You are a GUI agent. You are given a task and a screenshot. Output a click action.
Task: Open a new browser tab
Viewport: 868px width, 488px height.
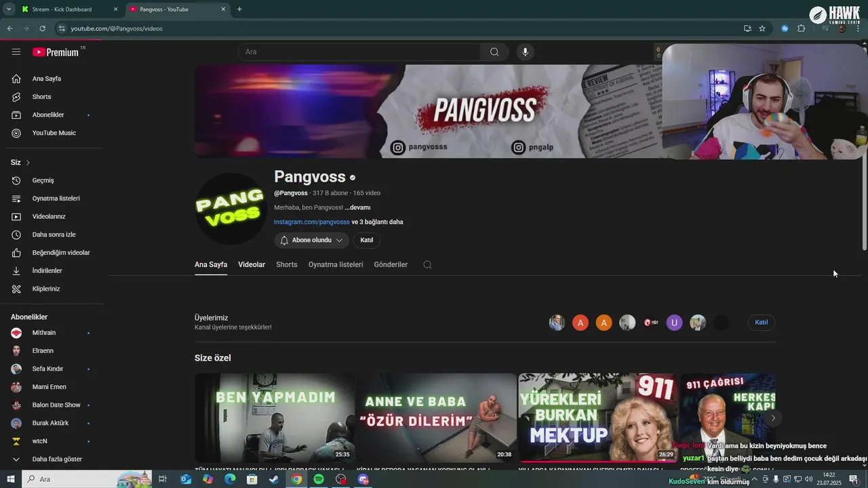(x=239, y=9)
